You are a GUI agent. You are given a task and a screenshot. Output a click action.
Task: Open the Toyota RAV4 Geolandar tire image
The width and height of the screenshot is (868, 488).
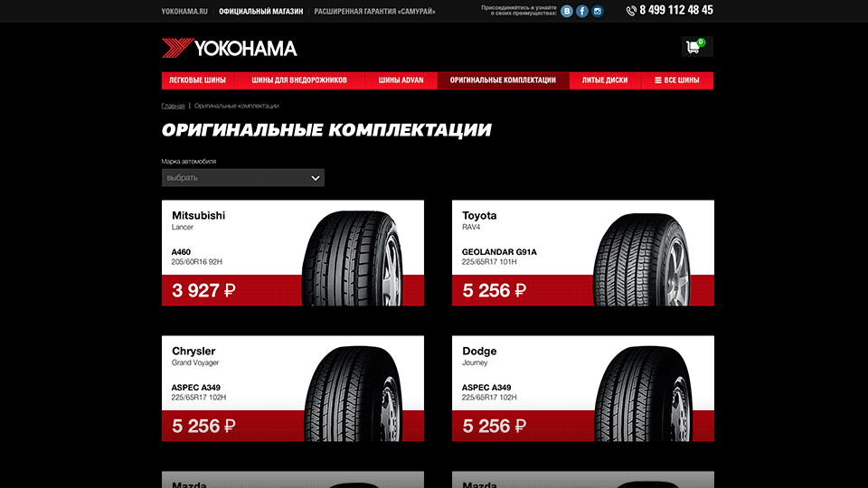[x=642, y=259]
